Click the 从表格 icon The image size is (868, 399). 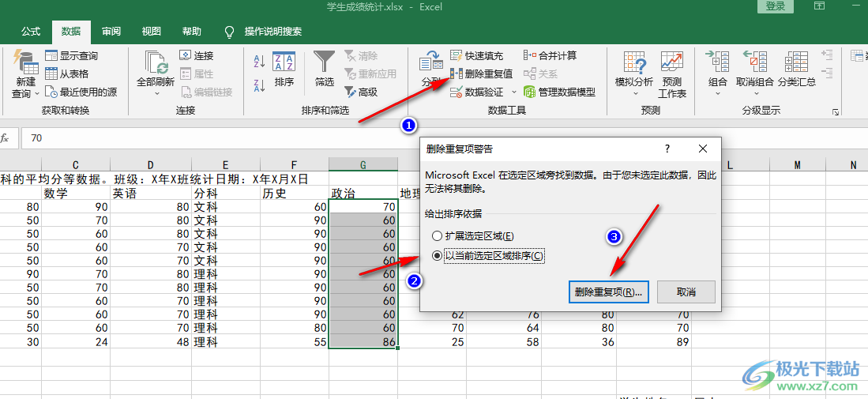point(51,73)
